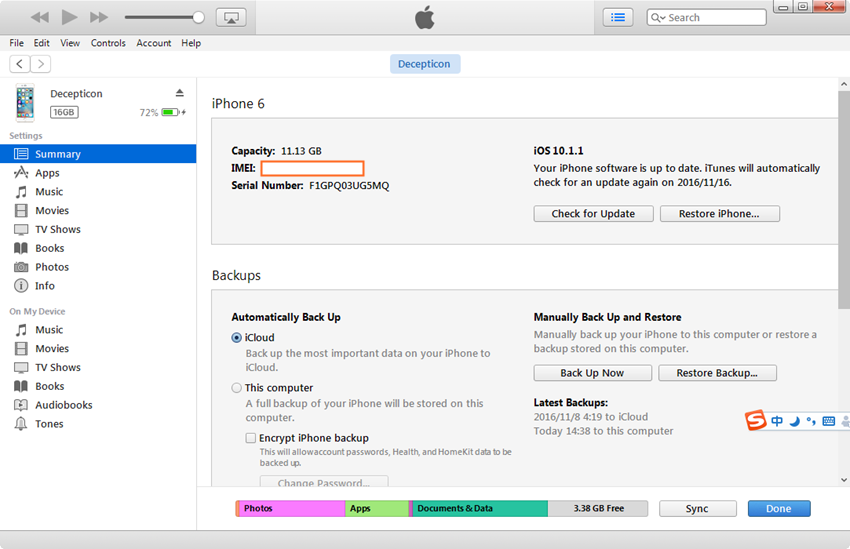Screen dimensions: 850x549
Task: Enable Encrypt iPhone backup checkbox
Action: coord(251,438)
